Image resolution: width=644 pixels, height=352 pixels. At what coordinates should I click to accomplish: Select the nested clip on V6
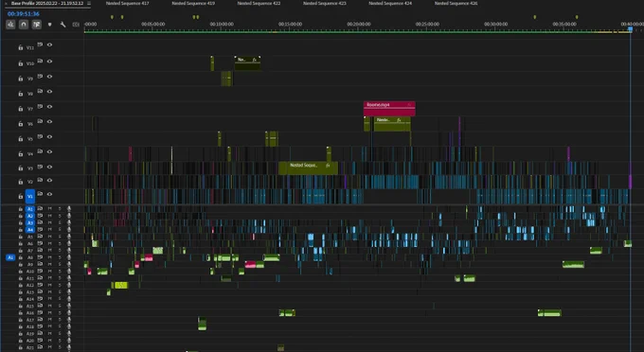[392, 124]
